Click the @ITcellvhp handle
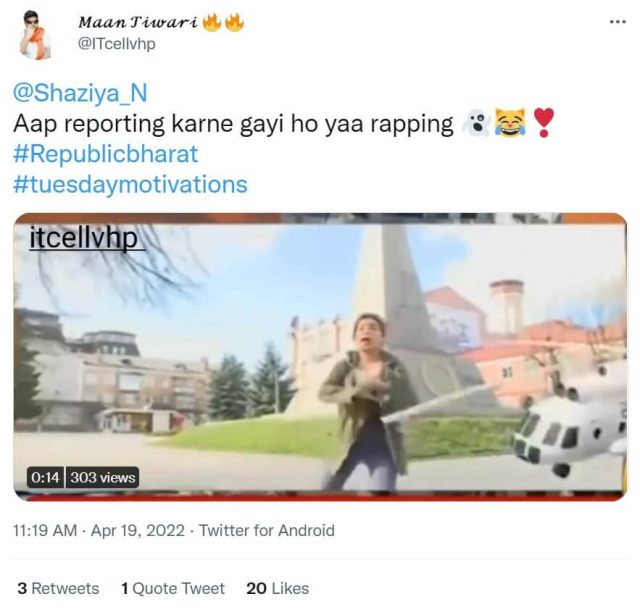The height and width of the screenshot is (615, 640). pyautogui.click(x=116, y=43)
